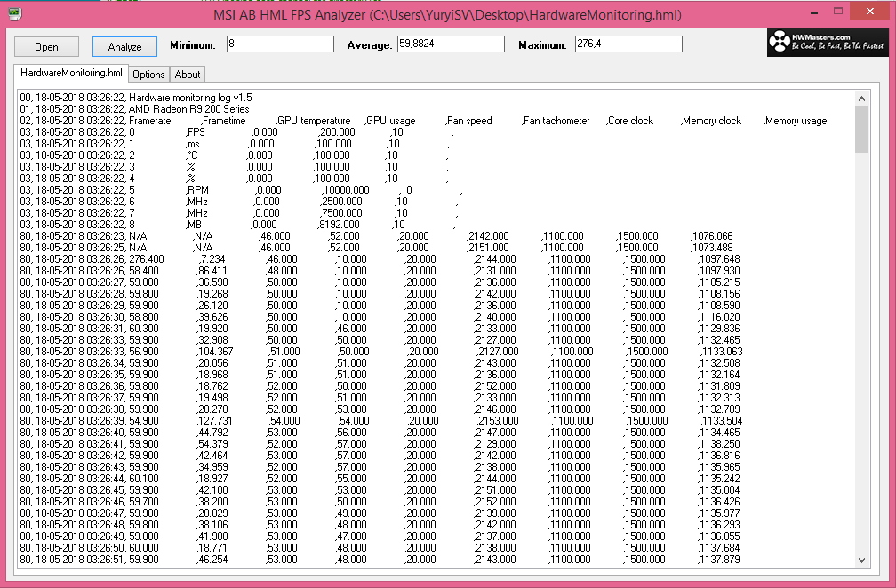This screenshot has height=588, width=896.
Task: Click the 'Fan tachometer' column header text
Action: click(x=556, y=121)
